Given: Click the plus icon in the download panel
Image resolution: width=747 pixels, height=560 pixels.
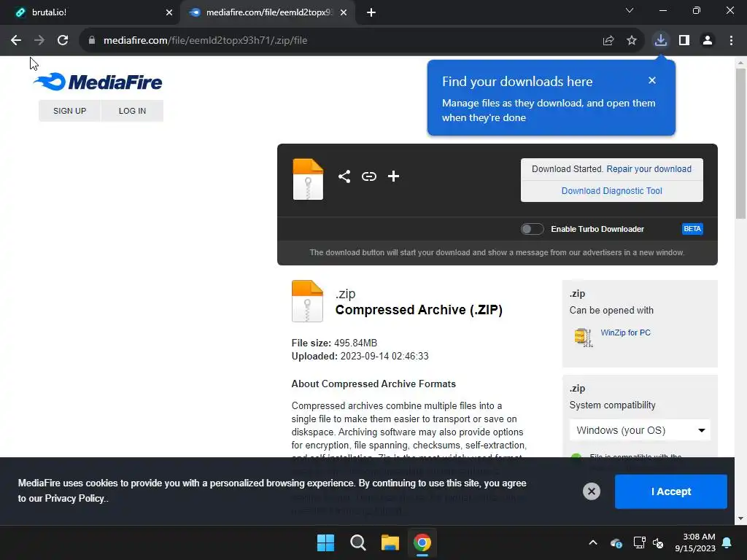Looking at the screenshot, I should pos(393,176).
